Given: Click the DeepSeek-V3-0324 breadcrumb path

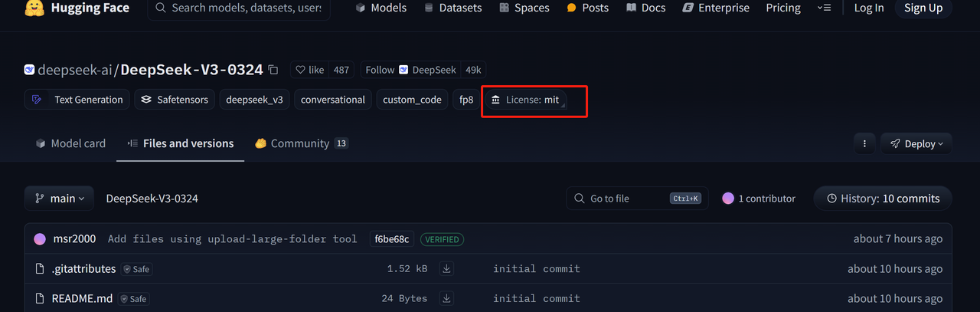Looking at the screenshot, I should (152, 199).
